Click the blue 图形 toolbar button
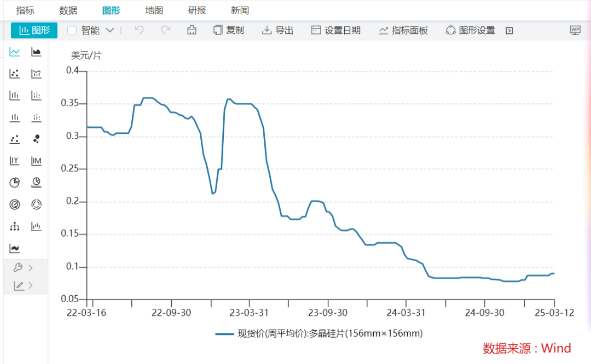Image resolution: width=591 pixels, height=364 pixels. click(34, 30)
